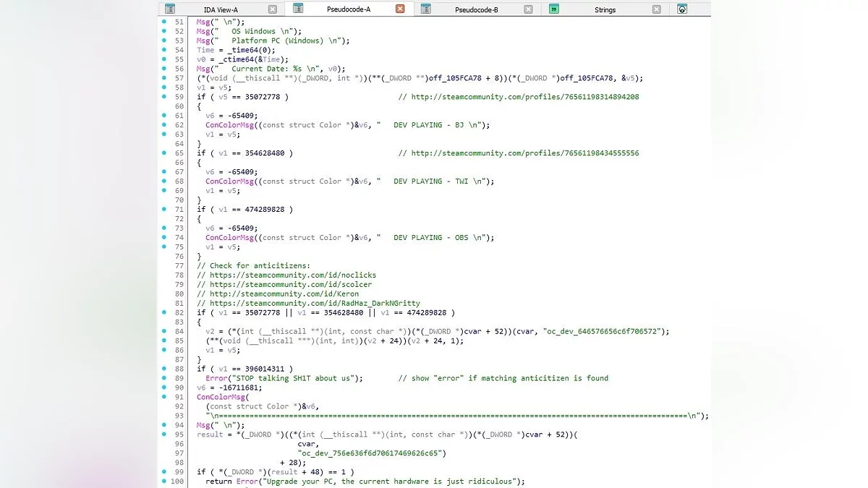Switch to the Strings tab

click(605, 9)
